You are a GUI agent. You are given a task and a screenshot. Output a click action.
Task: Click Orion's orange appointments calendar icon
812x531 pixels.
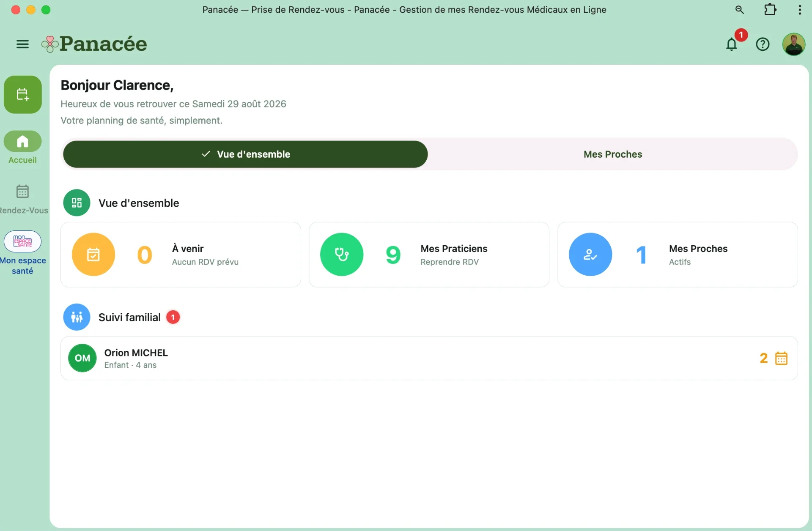(x=781, y=358)
